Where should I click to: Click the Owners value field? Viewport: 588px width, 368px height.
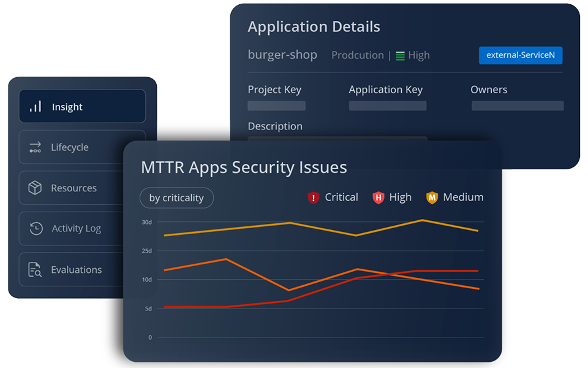[517, 106]
